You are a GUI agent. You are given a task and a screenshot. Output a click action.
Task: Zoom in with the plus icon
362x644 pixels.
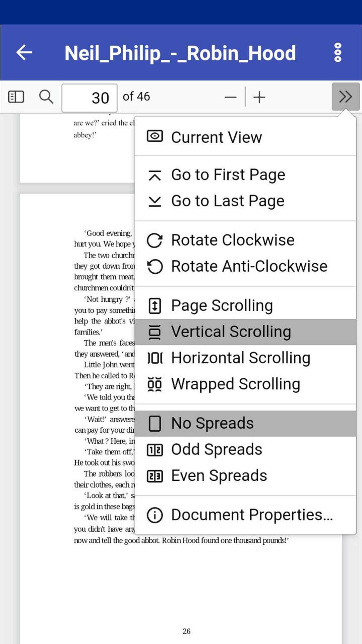(259, 97)
